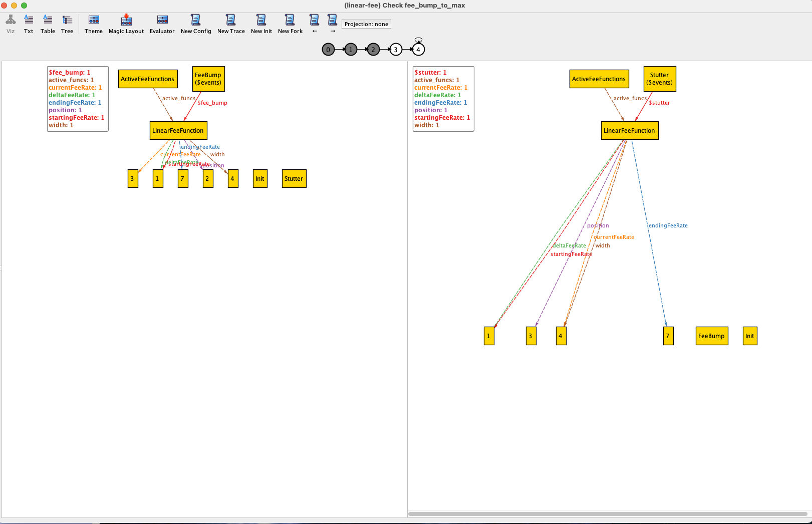Create a New Fork

(x=290, y=24)
